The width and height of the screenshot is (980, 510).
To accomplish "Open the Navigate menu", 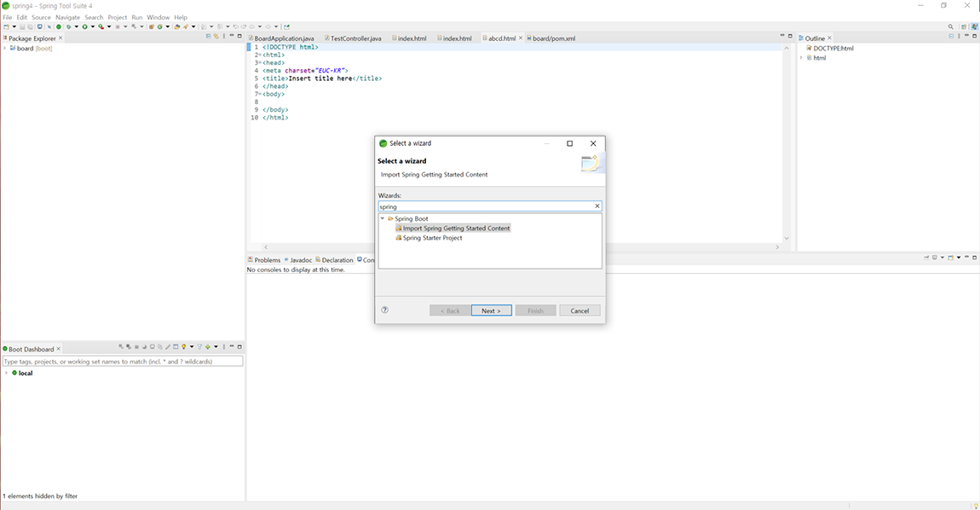I will point(67,18).
